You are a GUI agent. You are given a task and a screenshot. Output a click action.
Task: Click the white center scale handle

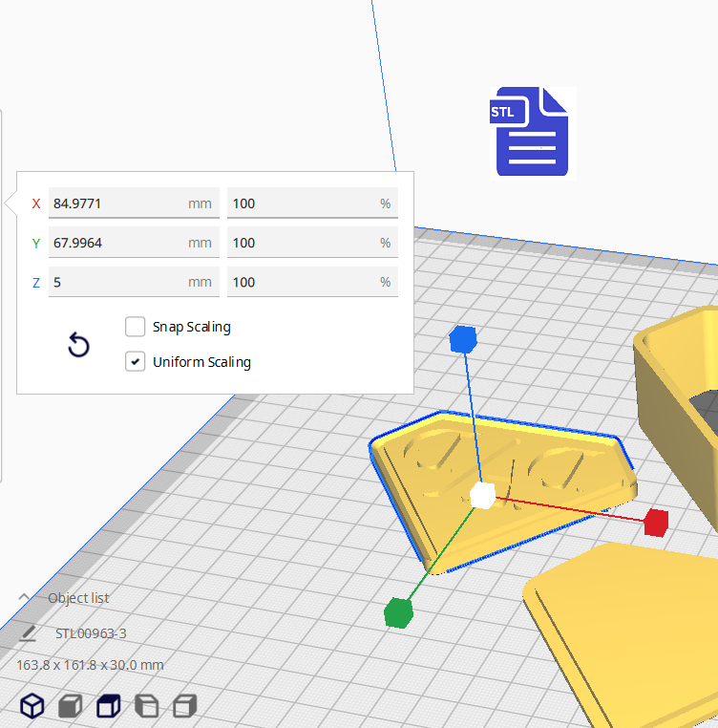pyautogui.click(x=482, y=495)
